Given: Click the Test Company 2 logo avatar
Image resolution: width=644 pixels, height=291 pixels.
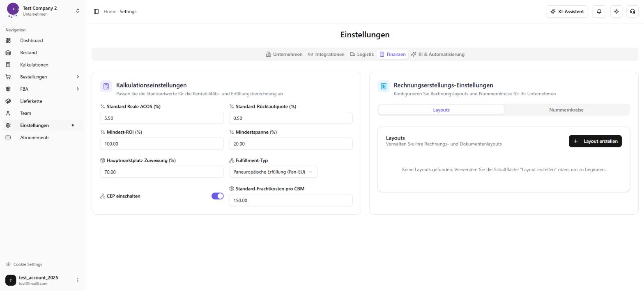Looking at the screenshot, I should (x=13, y=10).
